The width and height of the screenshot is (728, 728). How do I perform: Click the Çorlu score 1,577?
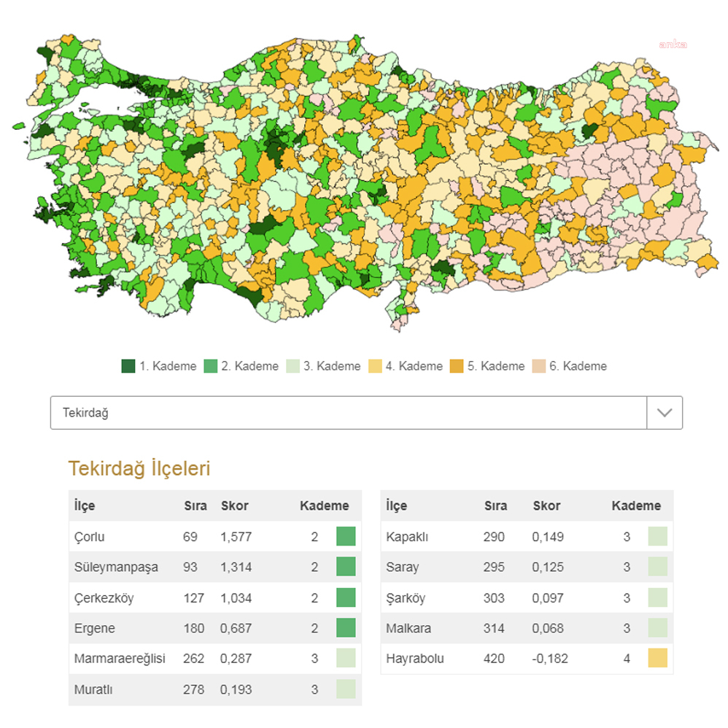tap(236, 537)
